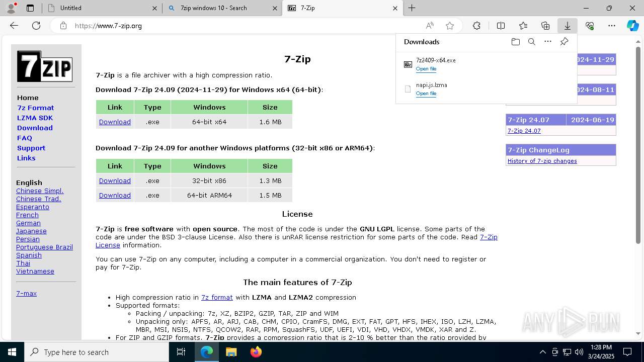Close the Untitled tab
Image resolution: width=644 pixels, height=362 pixels.
pos(154,8)
